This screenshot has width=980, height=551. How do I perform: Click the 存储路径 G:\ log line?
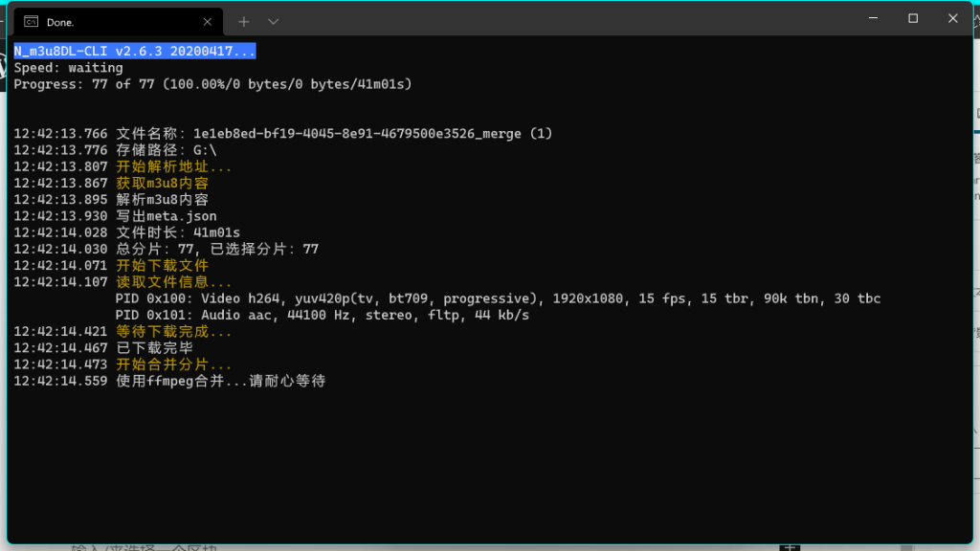(167, 150)
